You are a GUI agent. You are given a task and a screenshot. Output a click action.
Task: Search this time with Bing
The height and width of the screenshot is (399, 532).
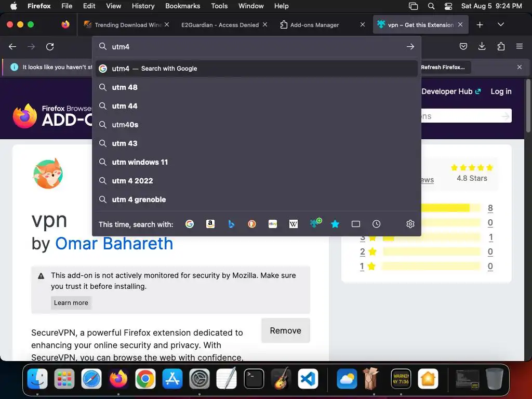coord(231,224)
